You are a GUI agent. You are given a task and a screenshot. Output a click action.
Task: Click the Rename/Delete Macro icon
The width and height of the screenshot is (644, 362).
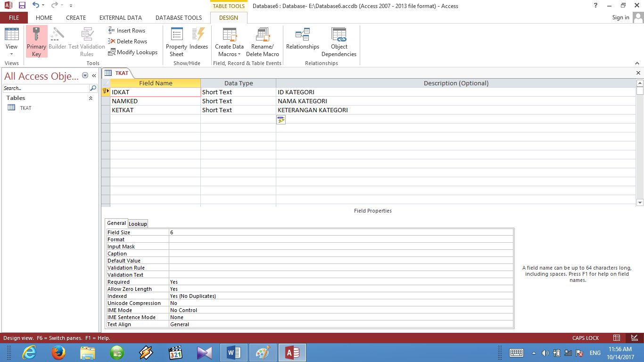pos(263,41)
